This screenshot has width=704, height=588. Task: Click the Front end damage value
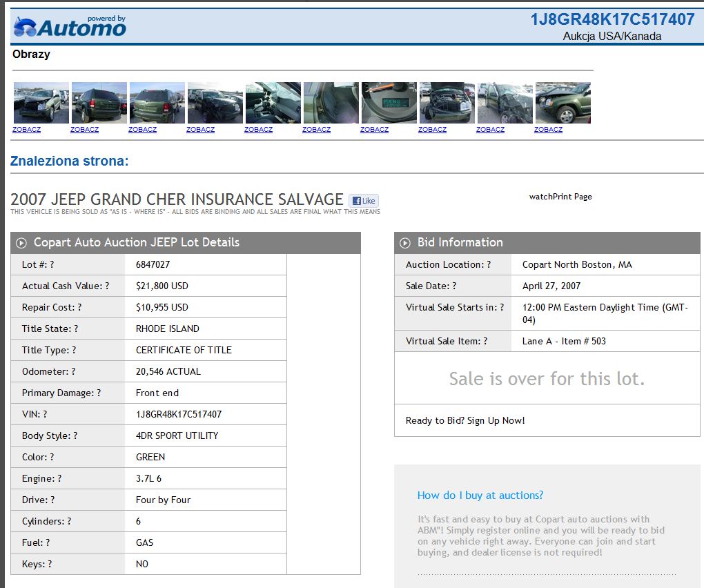pos(157,393)
